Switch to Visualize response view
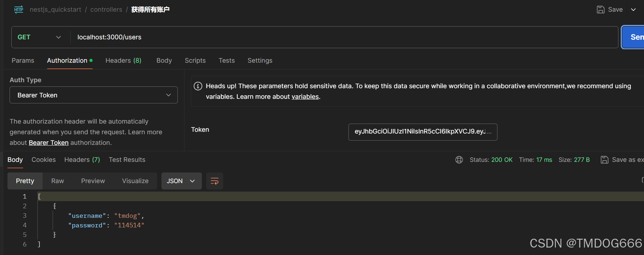644x255 pixels. (x=136, y=181)
